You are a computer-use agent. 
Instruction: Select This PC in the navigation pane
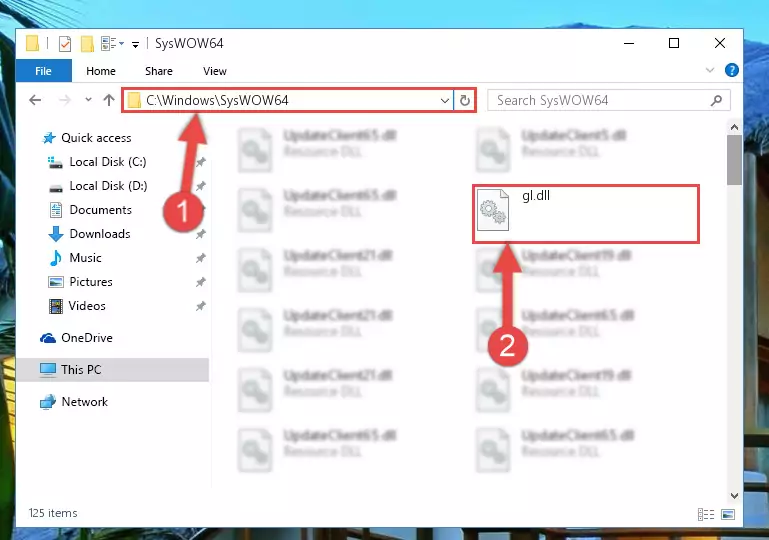pos(113,370)
